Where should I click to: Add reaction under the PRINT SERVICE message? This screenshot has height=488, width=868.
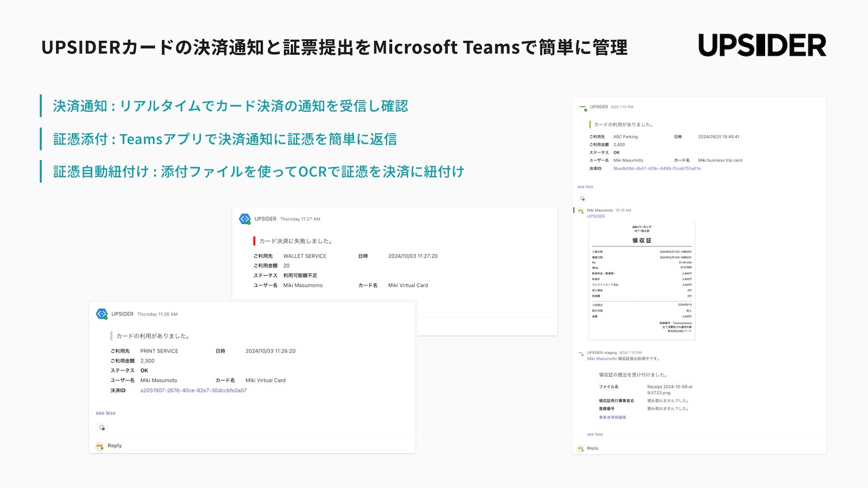coord(102,428)
